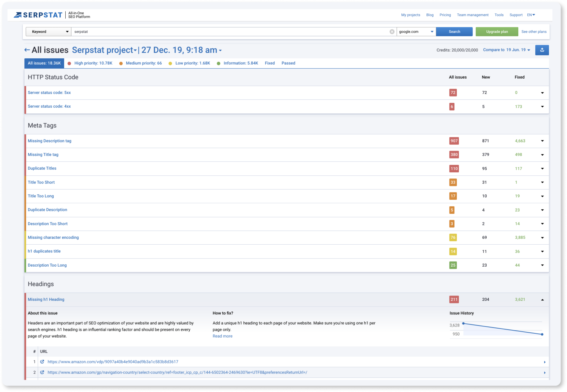Viewport: 567px width, 392px height.
Task: Click the 950 end point on chart
Action: [542, 334]
